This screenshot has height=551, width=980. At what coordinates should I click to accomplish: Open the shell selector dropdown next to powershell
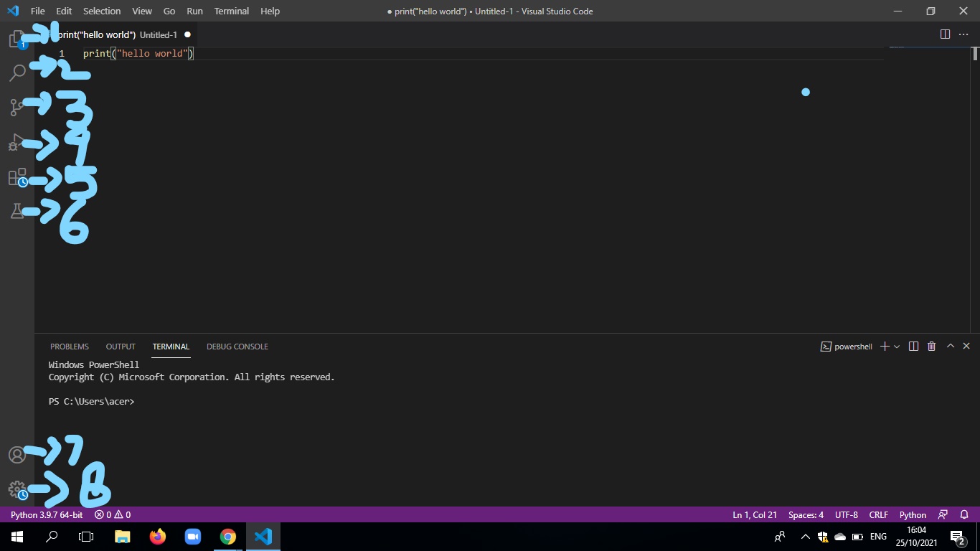click(895, 347)
